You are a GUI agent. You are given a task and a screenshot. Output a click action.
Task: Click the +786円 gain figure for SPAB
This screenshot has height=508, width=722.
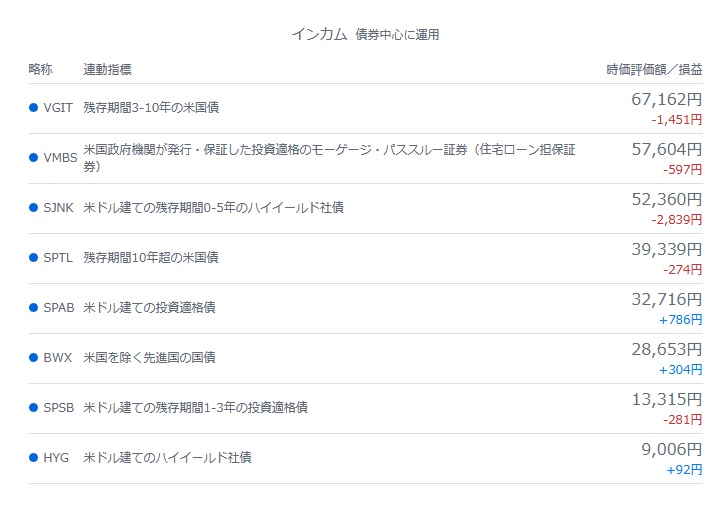[681, 320]
